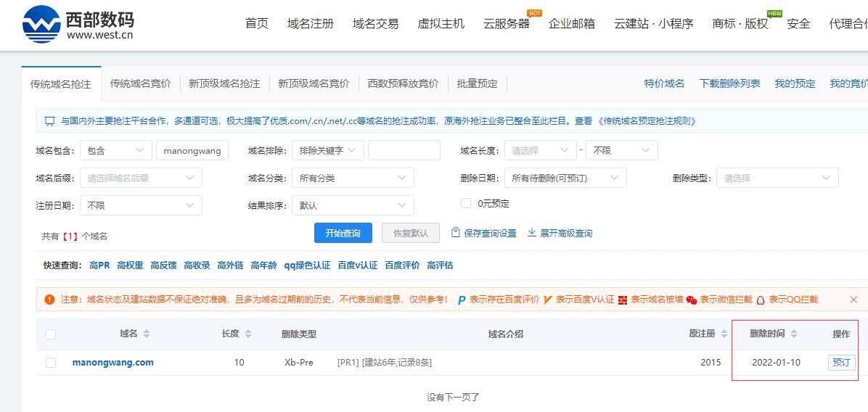Check the manongwang.com row checkbox
868x412 pixels.
51,363
